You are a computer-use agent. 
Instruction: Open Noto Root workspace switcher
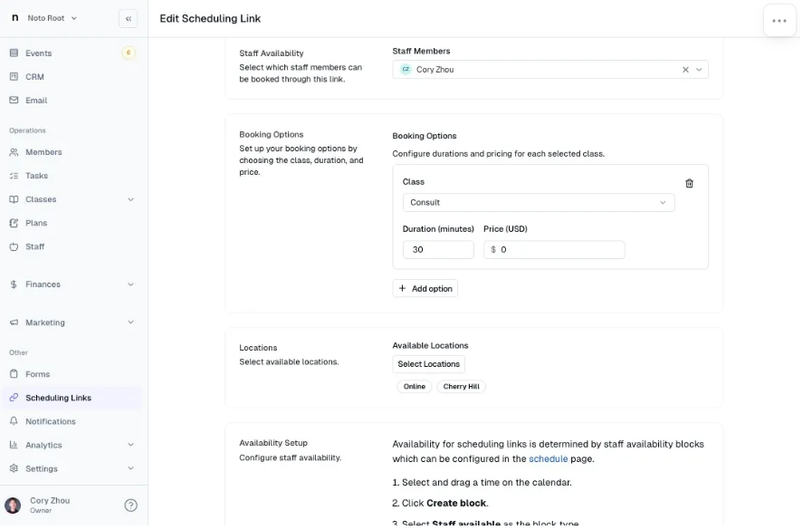coord(45,18)
